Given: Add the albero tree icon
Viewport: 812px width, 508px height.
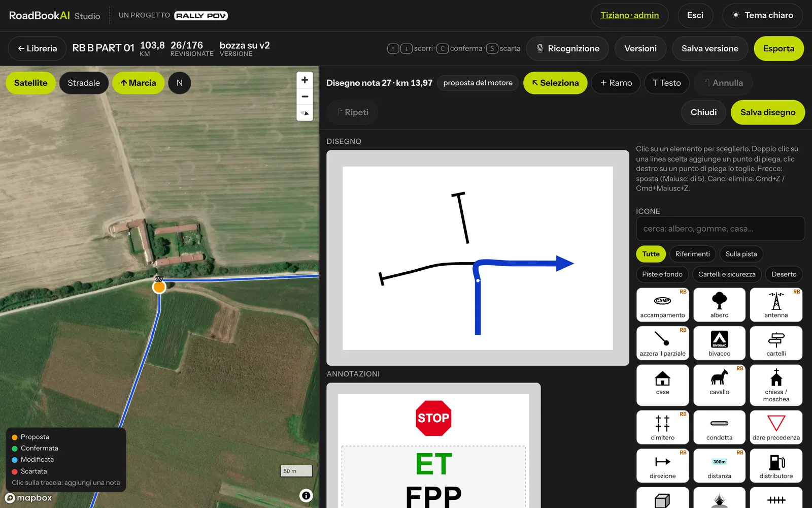Looking at the screenshot, I should tap(719, 305).
